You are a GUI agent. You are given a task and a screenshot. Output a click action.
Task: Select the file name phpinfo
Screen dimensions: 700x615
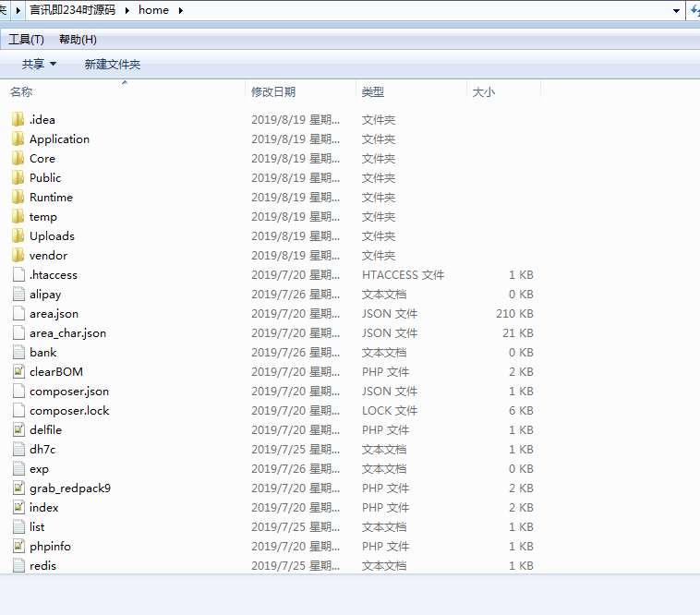pos(50,547)
